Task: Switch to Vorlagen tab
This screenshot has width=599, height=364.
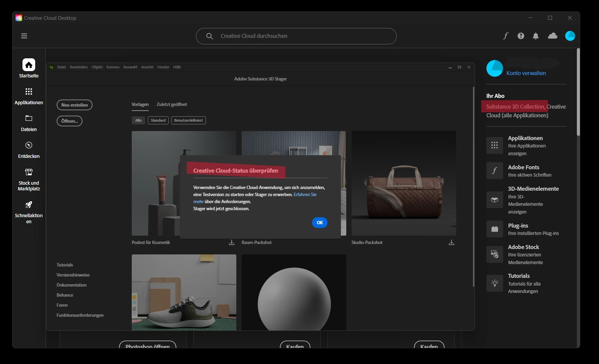Action: 140,104
